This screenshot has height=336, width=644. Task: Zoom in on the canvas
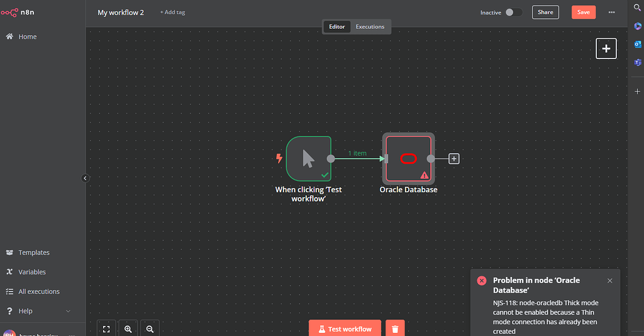point(128,328)
